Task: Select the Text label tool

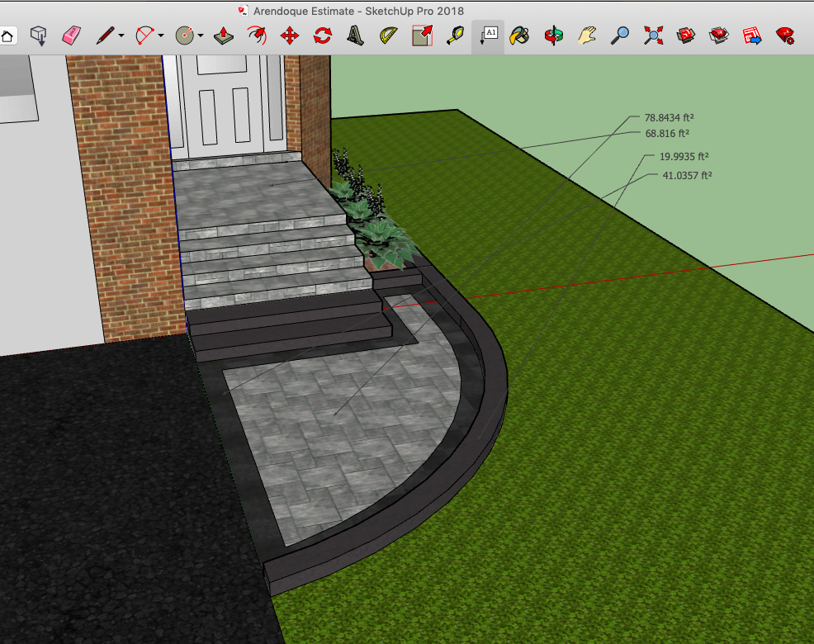Action: [488, 36]
